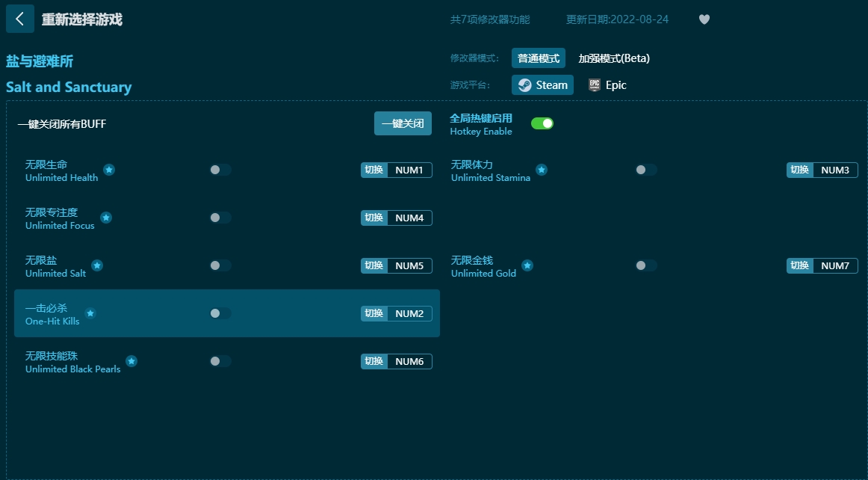Choose the Epic platform option
Image resolution: width=868 pixels, height=480 pixels.
pos(607,85)
